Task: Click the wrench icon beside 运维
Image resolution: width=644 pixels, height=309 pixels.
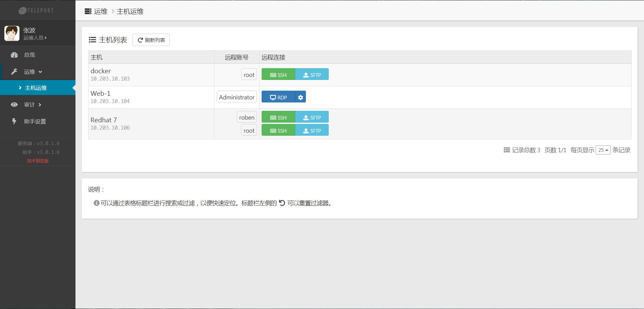Action: (x=14, y=72)
